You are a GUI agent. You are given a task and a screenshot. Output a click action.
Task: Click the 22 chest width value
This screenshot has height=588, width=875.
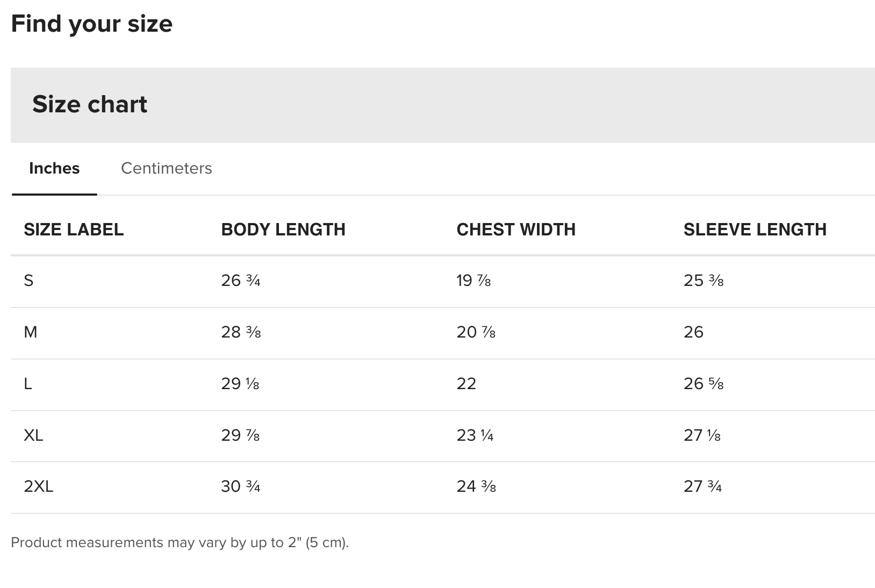[x=467, y=384]
